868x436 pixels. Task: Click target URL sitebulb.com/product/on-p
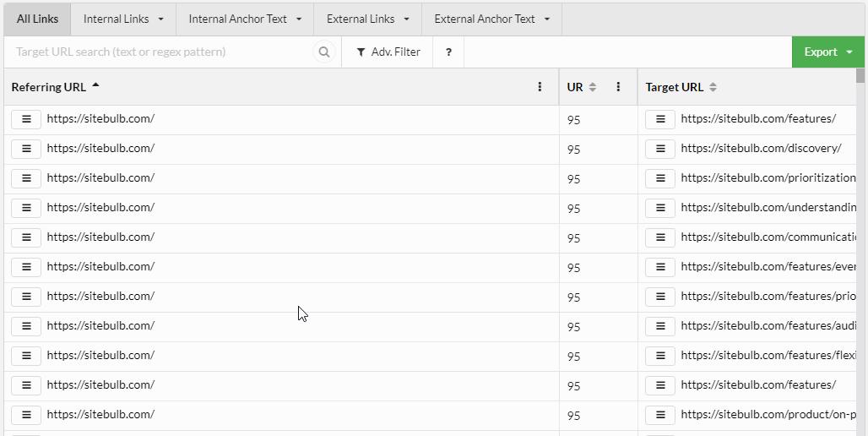pyautogui.click(x=768, y=414)
